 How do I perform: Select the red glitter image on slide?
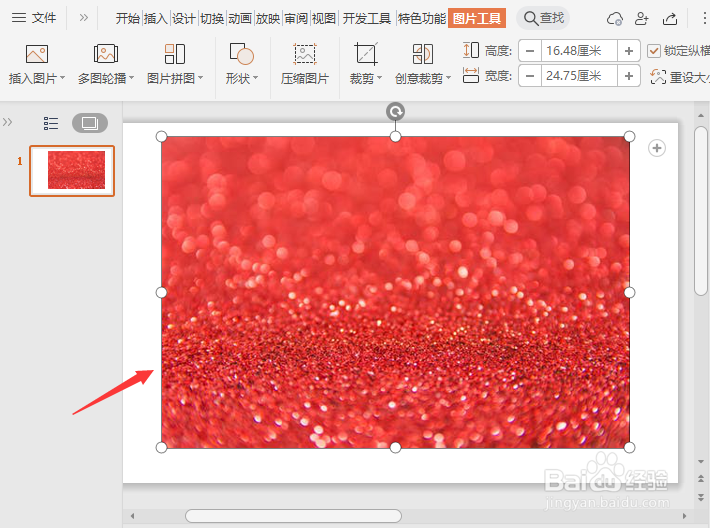(x=395, y=292)
